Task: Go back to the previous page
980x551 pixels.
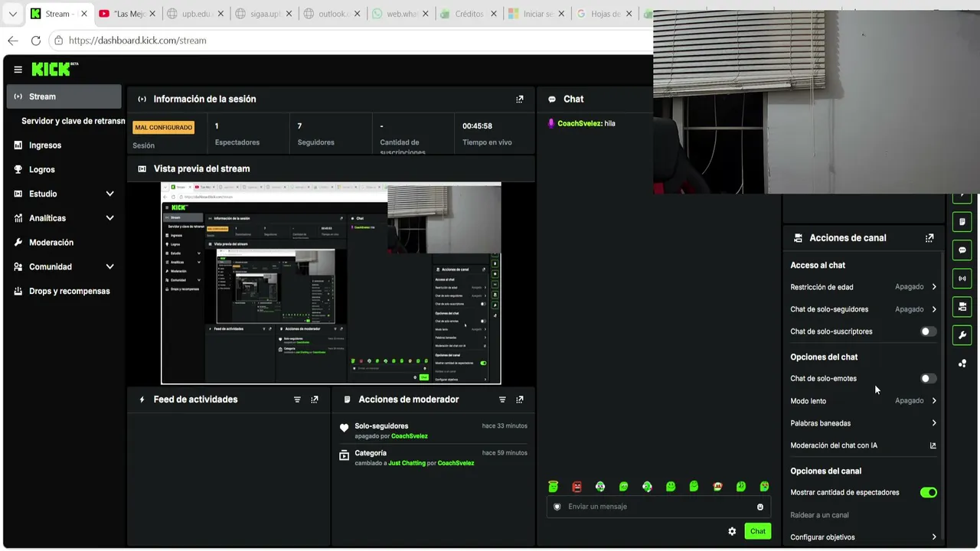Action: tap(13, 41)
